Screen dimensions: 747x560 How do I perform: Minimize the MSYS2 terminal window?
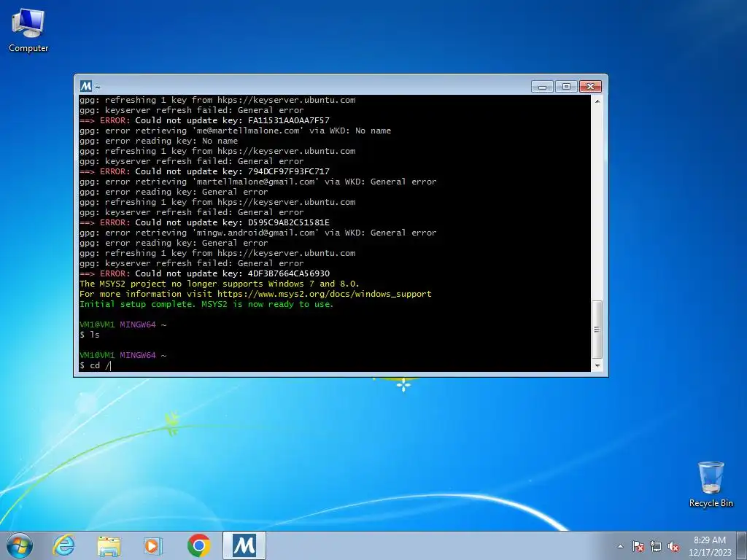(542, 86)
